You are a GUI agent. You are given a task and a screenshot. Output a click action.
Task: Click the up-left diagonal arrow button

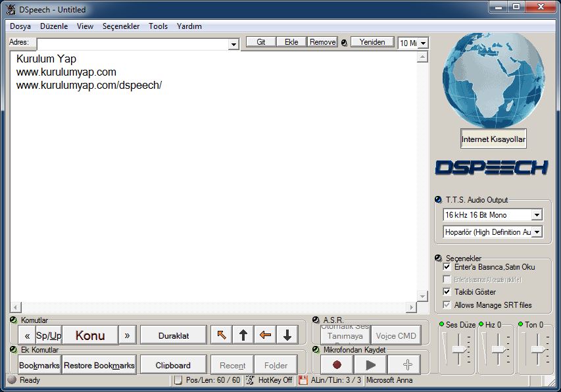pyautogui.click(x=222, y=335)
